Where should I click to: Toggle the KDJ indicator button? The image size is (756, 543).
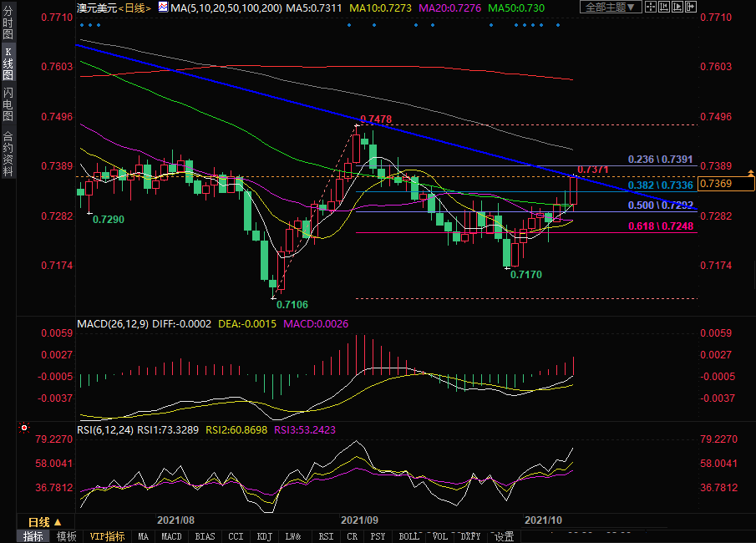point(264,536)
